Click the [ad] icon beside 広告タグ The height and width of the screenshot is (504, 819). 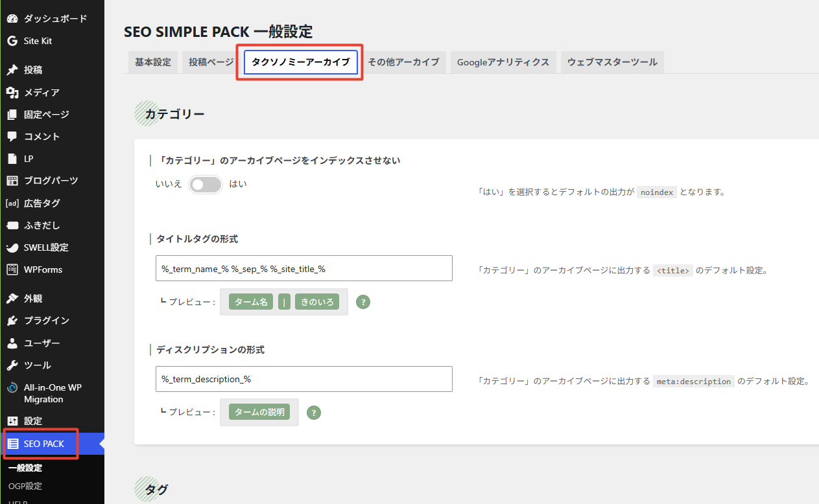[x=12, y=203]
